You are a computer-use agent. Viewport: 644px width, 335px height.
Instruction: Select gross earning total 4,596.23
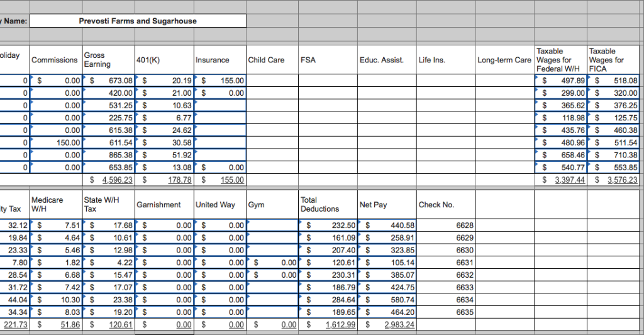(x=108, y=179)
